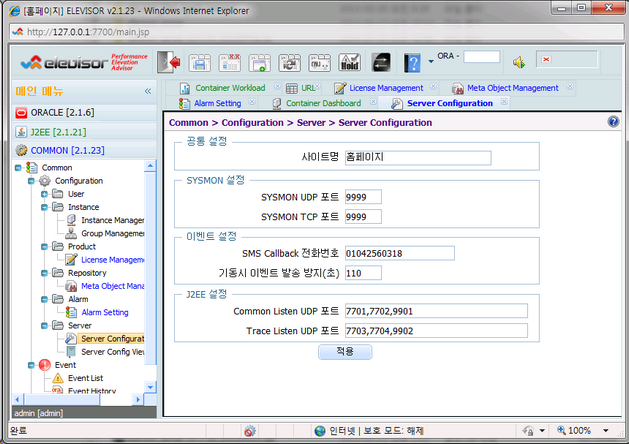Screen dimensions: 629x444
Task: Close the License Management tab
Action: [x=433, y=86]
